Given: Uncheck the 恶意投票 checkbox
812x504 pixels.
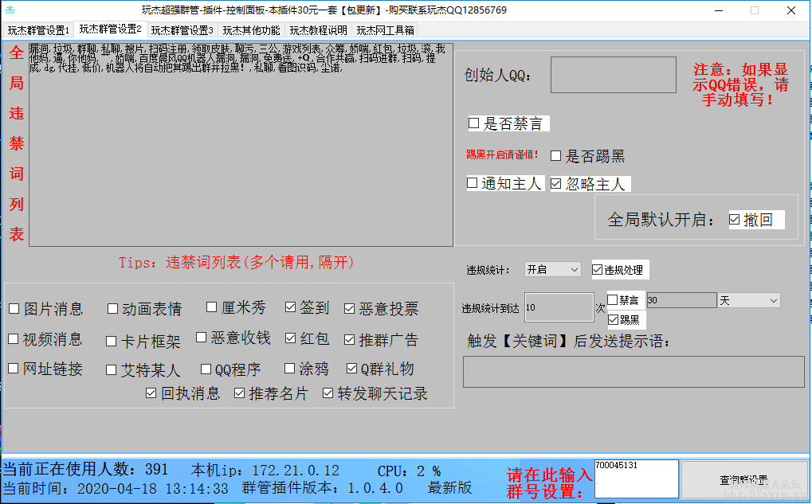Looking at the screenshot, I should [350, 309].
